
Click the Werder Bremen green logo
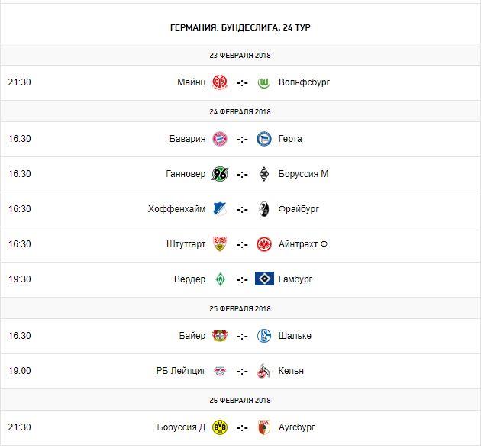click(219, 279)
